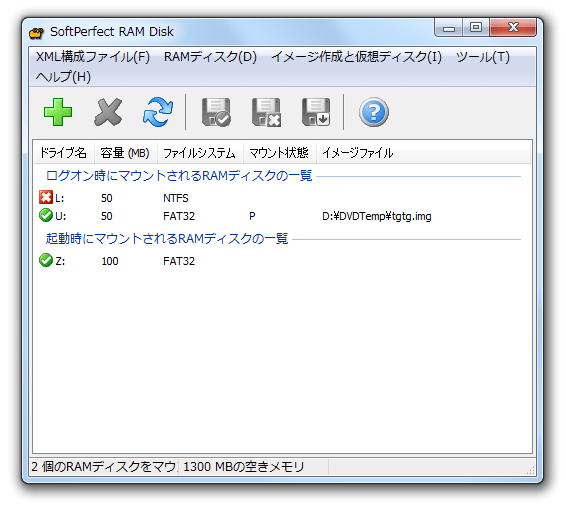Click the green check icon for drive Z:
Viewport: 566px width, 507px height.
(x=45, y=260)
